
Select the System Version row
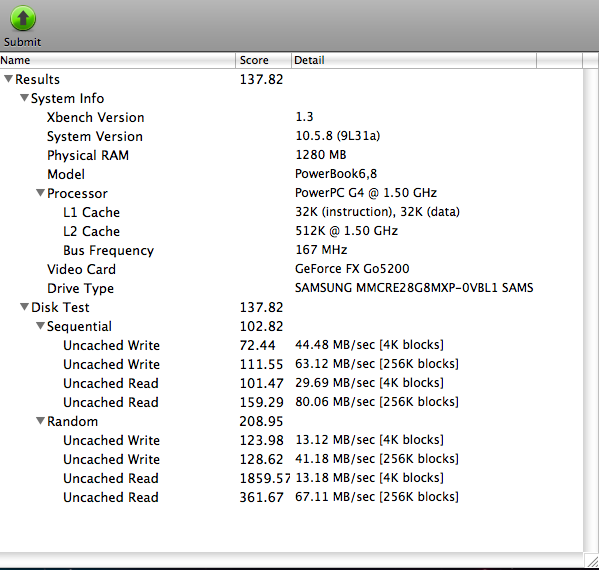pos(291,136)
